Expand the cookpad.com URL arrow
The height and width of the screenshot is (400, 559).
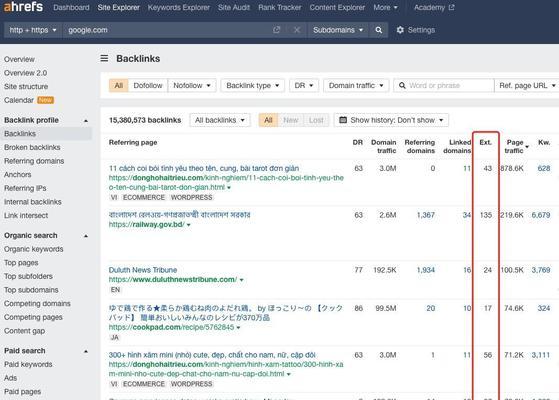point(238,327)
